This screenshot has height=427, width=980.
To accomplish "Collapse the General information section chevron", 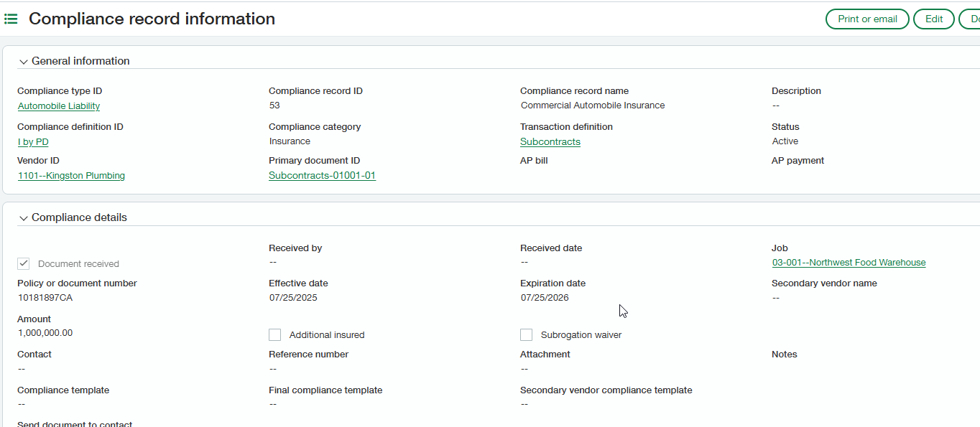I will click(23, 62).
